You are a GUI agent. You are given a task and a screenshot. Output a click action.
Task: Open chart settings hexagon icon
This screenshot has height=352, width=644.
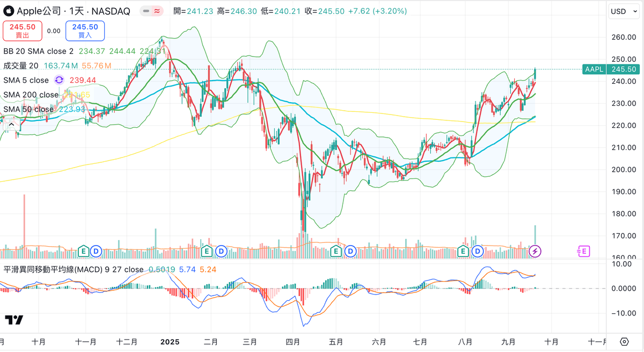point(624,342)
